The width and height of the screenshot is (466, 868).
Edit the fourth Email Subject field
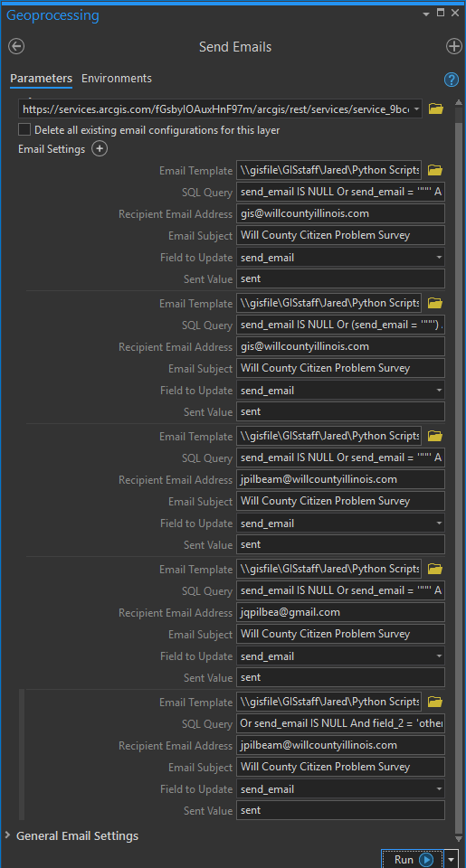coord(340,634)
